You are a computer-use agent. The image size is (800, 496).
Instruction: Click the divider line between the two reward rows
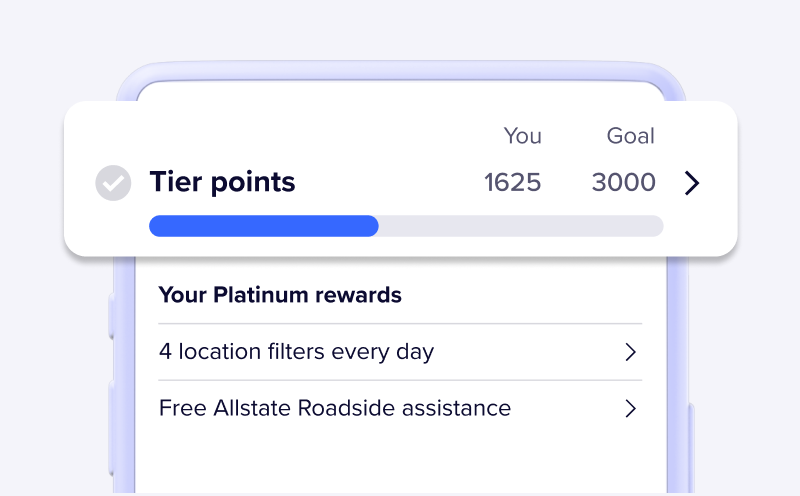tap(400, 380)
